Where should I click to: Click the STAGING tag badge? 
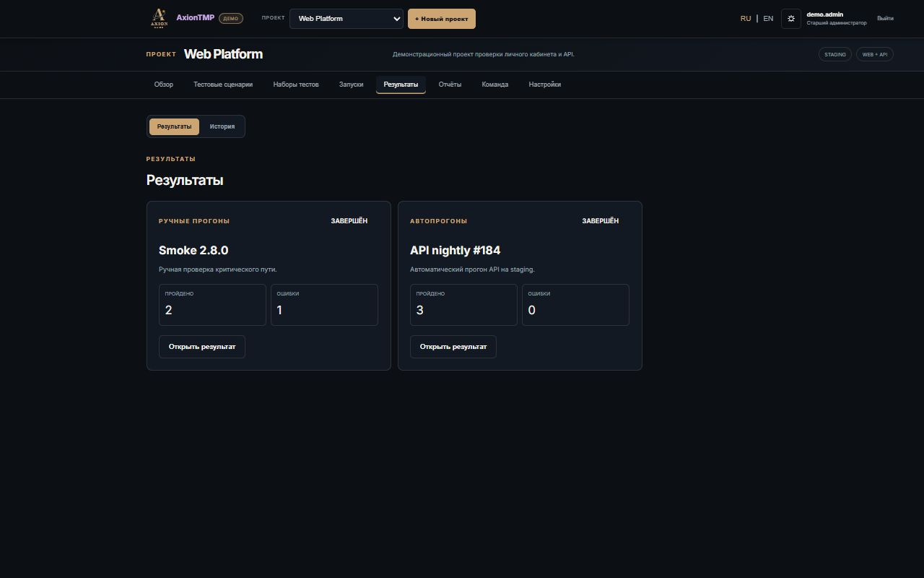point(835,54)
